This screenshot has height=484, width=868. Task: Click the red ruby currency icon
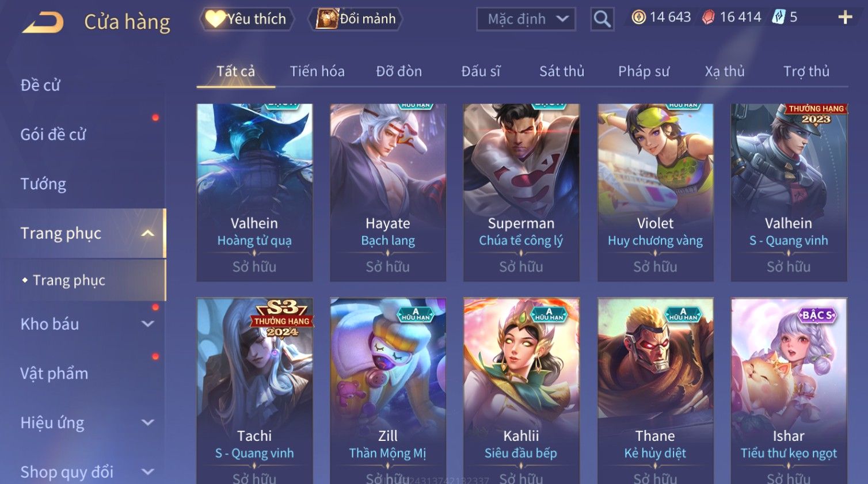pyautogui.click(x=708, y=17)
